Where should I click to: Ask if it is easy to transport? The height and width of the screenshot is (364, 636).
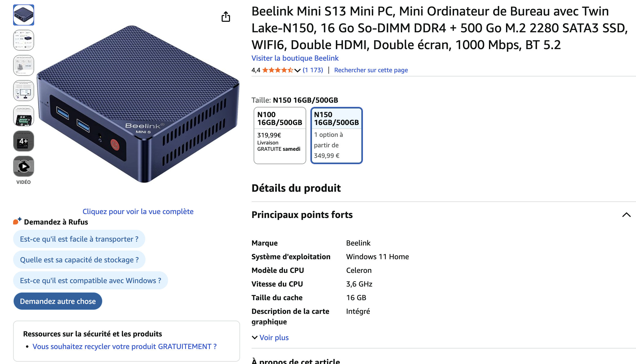(79, 239)
